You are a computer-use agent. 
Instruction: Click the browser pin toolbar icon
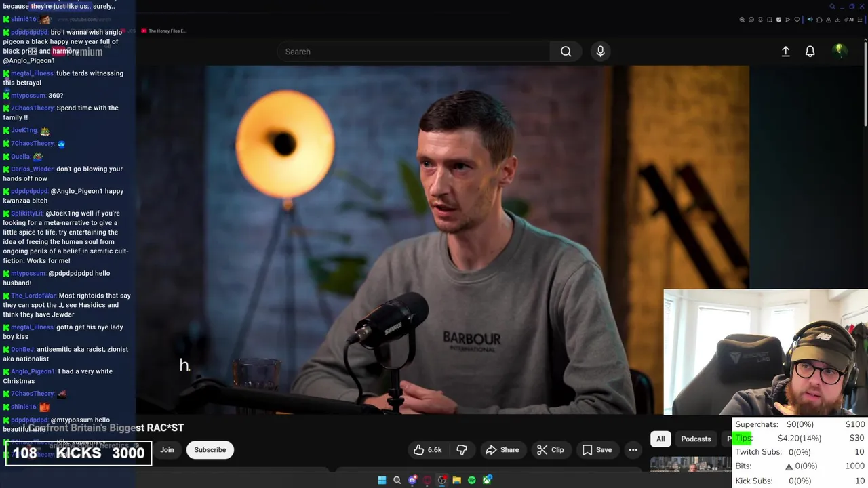(x=760, y=20)
